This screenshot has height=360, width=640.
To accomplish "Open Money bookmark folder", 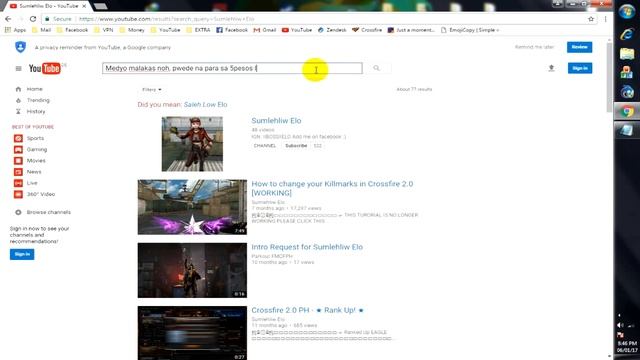I will point(132,30).
